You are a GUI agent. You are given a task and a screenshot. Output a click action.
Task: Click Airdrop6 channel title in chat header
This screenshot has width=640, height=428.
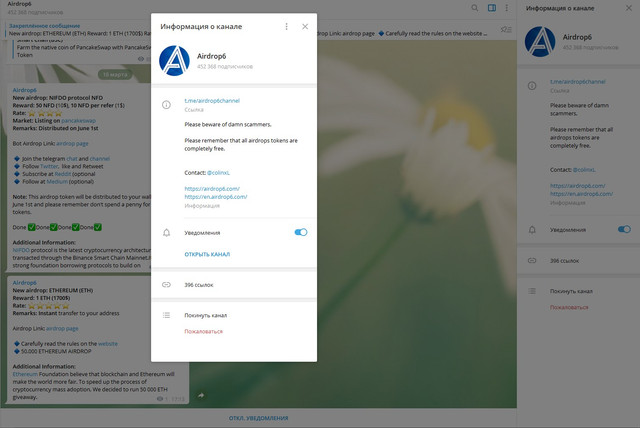[x=19, y=4]
